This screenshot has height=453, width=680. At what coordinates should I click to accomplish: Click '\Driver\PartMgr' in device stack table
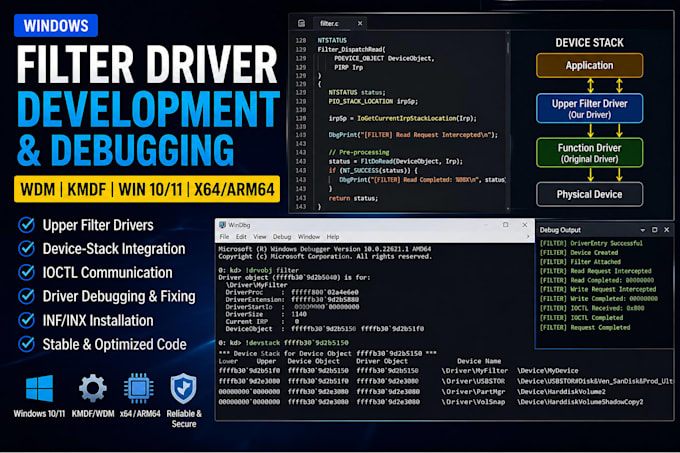(x=473, y=391)
